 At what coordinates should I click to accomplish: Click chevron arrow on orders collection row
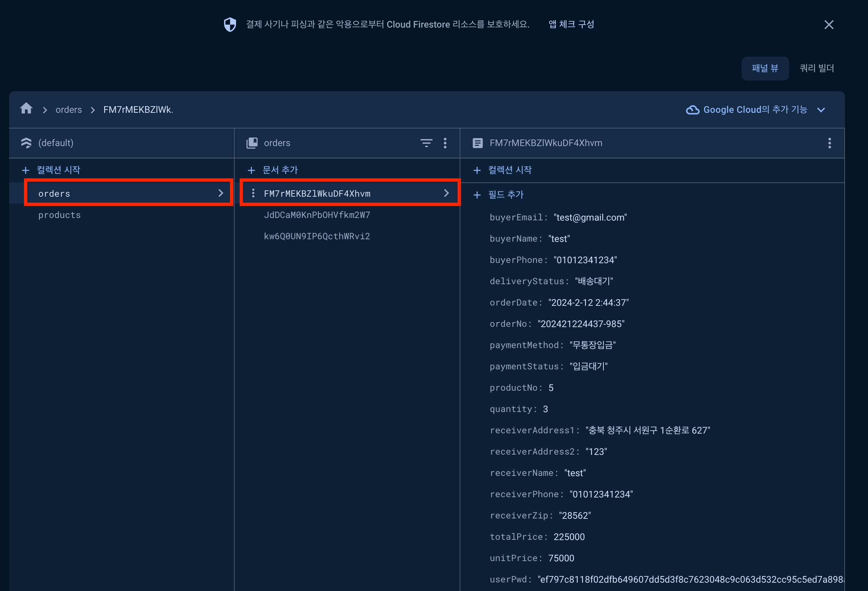pyautogui.click(x=221, y=193)
